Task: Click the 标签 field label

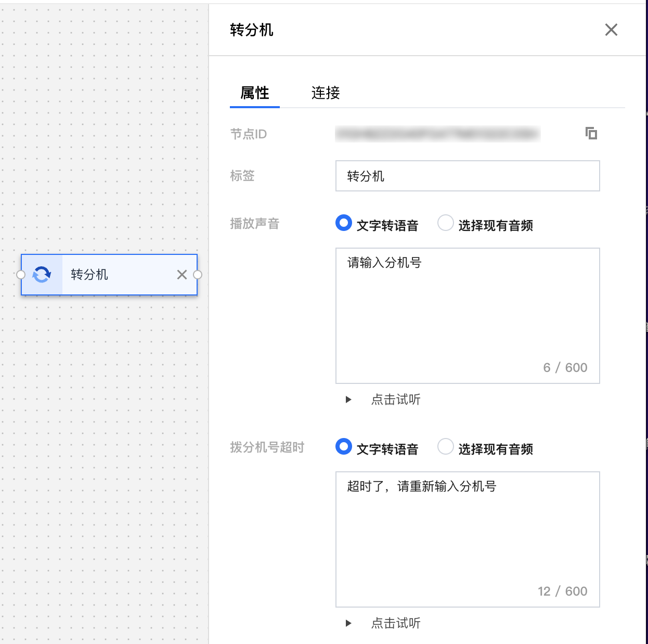Action: pos(242,176)
